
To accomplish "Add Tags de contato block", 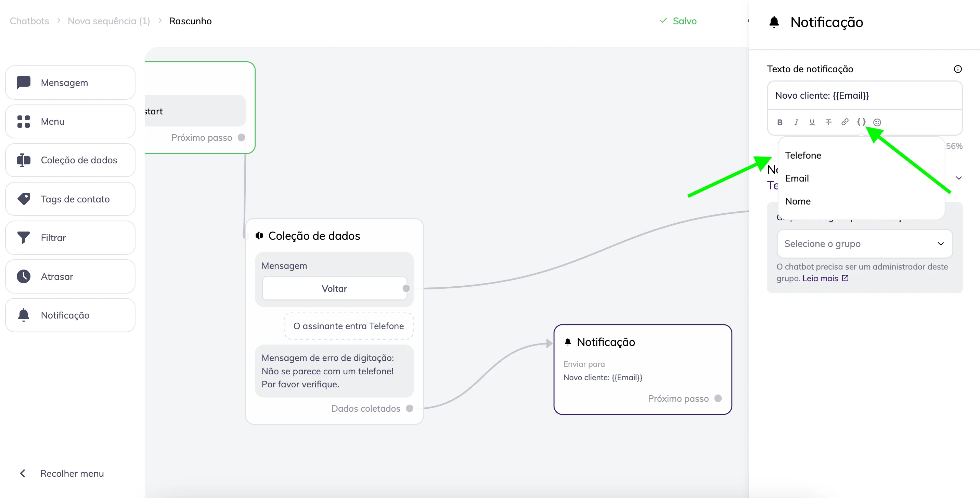I will (x=70, y=199).
